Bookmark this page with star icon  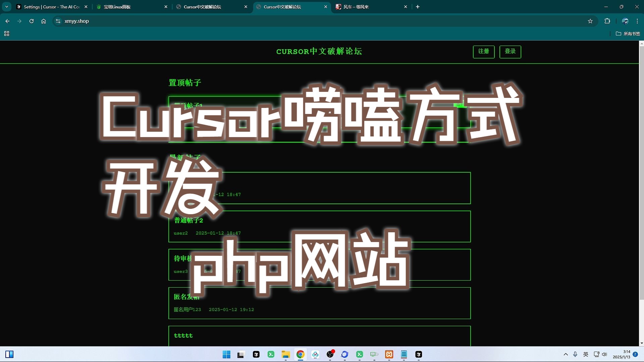(590, 21)
